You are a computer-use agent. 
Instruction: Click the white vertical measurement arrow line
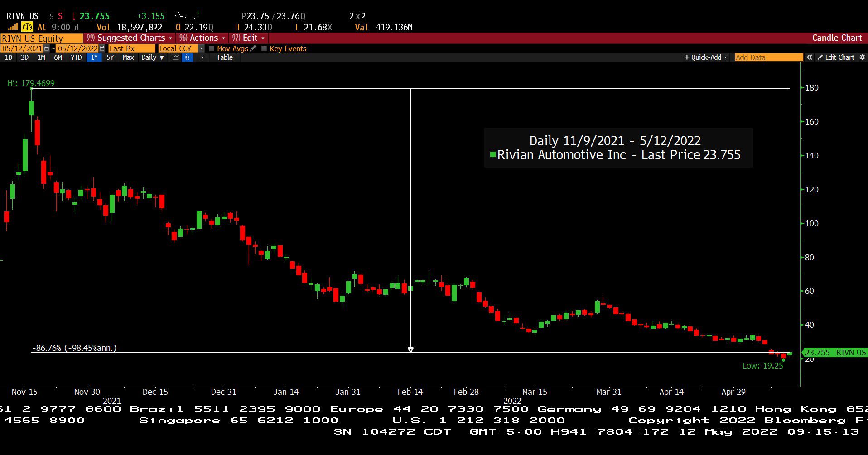point(410,220)
